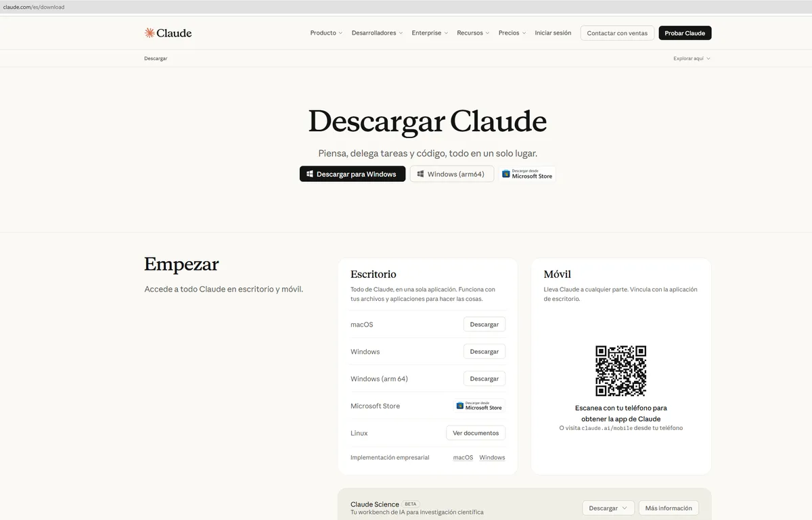Viewport: 812px width, 520px height.
Task: Click the browser address bar URL
Action: (x=34, y=7)
